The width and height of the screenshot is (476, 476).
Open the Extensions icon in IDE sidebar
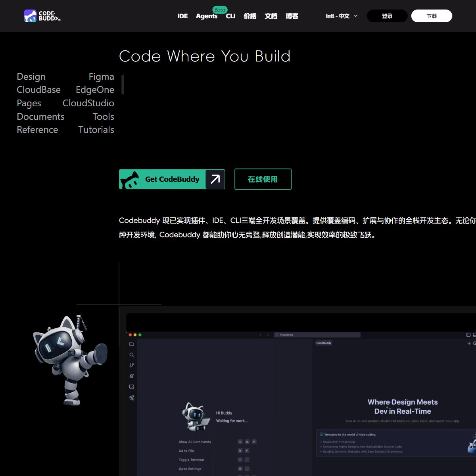tap(132, 397)
